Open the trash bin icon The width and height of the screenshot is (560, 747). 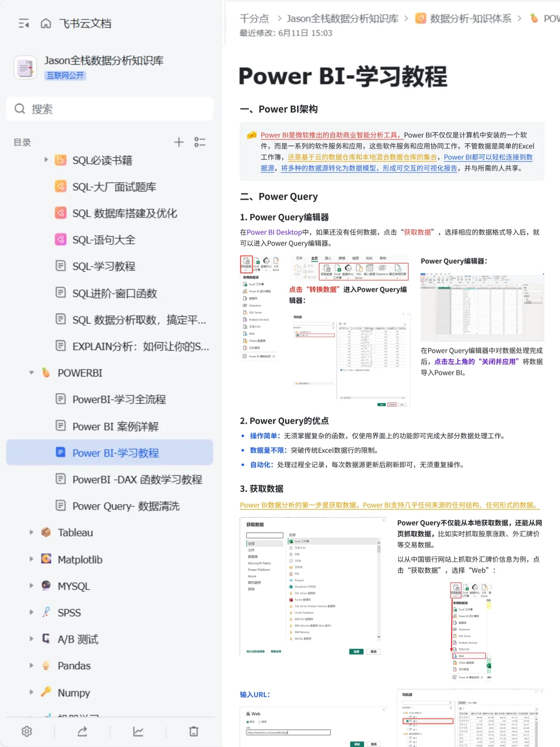point(193,731)
